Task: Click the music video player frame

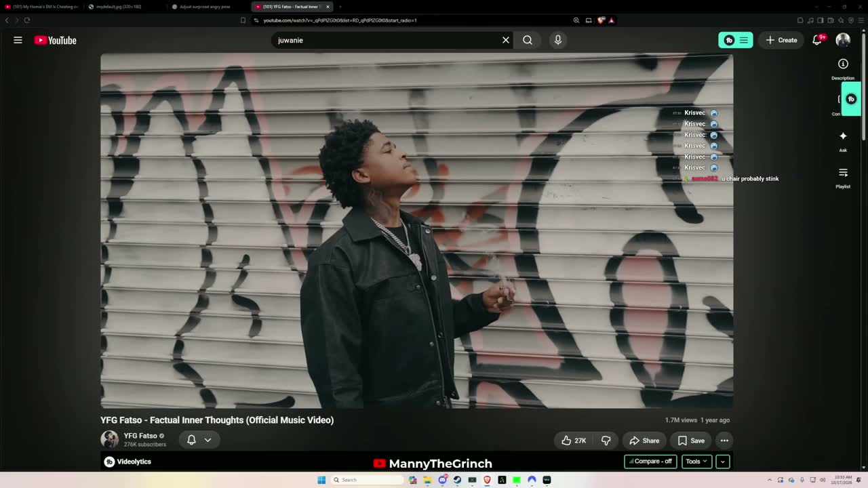Action: pyautogui.click(x=416, y=231)
